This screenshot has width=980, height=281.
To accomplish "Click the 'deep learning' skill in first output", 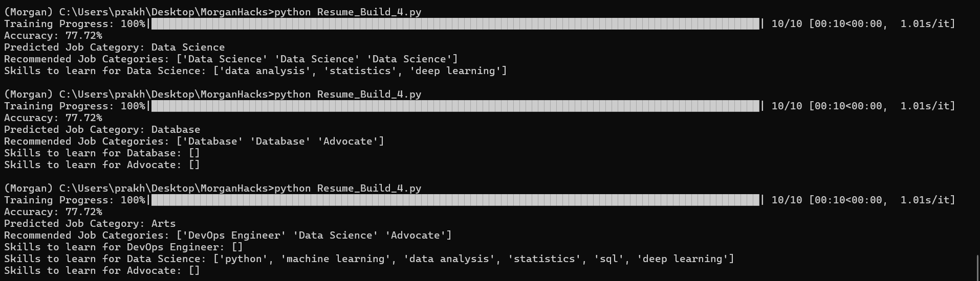I will [455, 71].
